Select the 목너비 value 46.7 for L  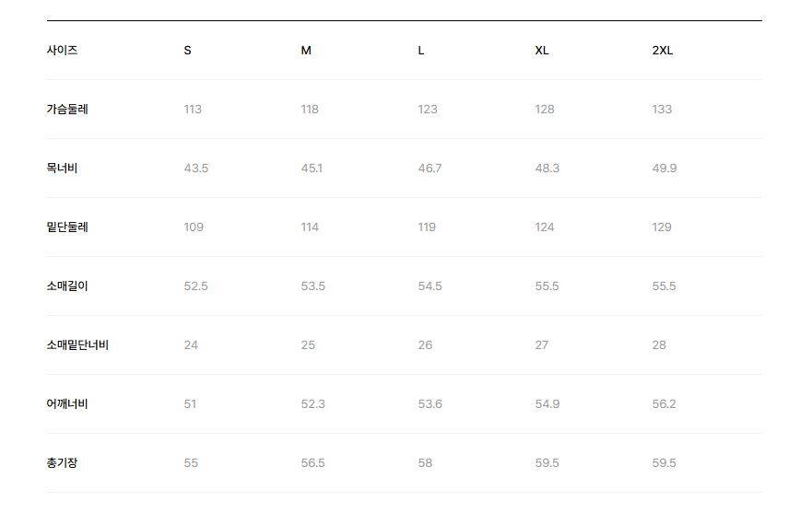[430, 169]
